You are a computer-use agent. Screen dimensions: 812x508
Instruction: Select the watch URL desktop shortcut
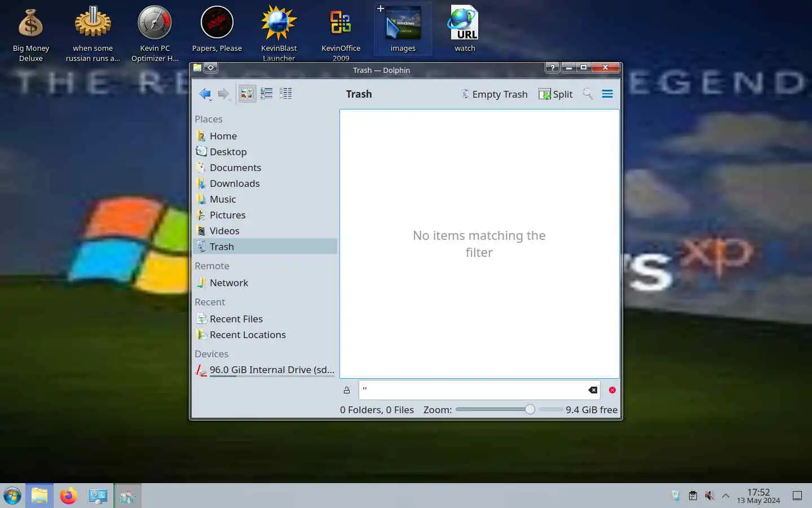(x=465, y=28)
